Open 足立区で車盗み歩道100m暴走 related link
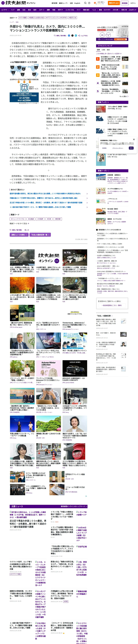Viewport: 138px width, 644px height. point(46,203)
